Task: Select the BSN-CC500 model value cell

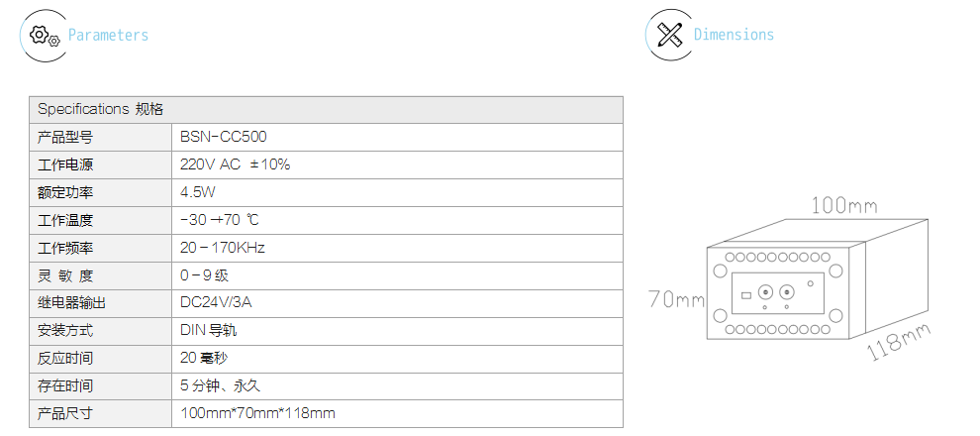Action: click(398, 137)
